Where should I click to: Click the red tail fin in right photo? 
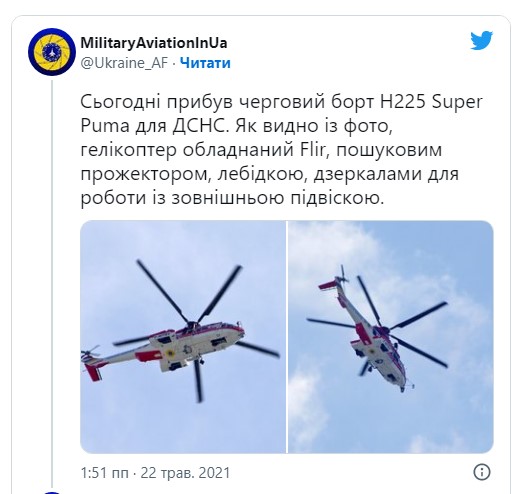[328, 285]
